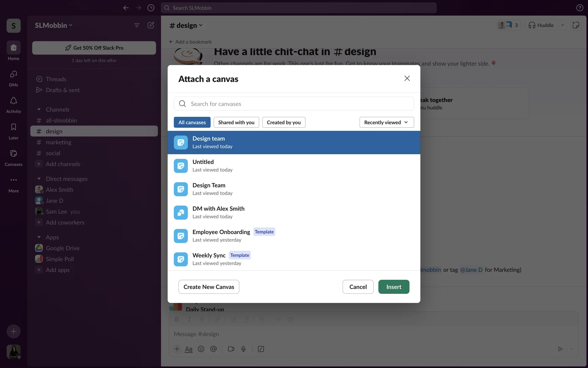The image size is (588, 368).
Task: Click the microphone audio clip icon
Action: 243,349
